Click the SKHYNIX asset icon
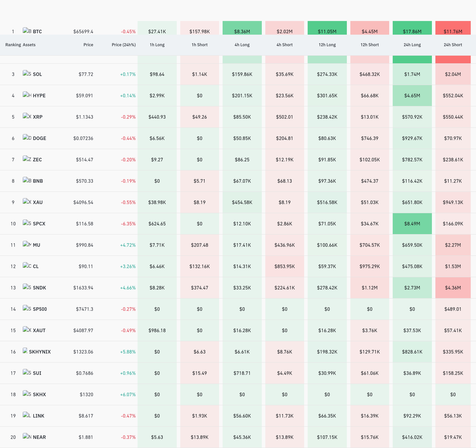This screenshot has height=448, width=476. 25,351
